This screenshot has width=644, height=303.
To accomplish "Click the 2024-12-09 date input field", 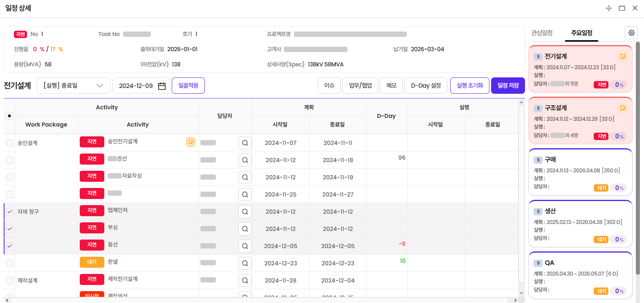I will pyautogui.click(x=136, y=86).
